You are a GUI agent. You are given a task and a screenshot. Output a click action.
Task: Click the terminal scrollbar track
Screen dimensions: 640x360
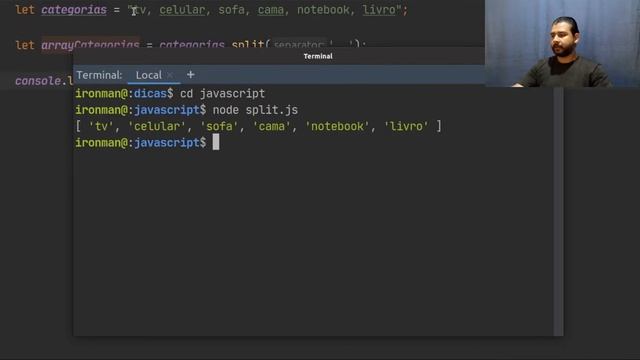pyautogui.click(x=558, y=211)
